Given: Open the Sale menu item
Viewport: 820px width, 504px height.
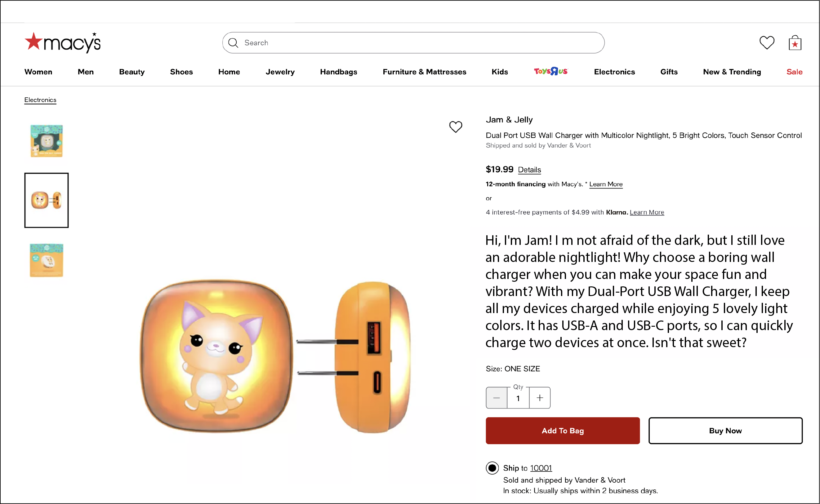Looking at the screenshot, I should pyautogui.click(x=794, y=72).
